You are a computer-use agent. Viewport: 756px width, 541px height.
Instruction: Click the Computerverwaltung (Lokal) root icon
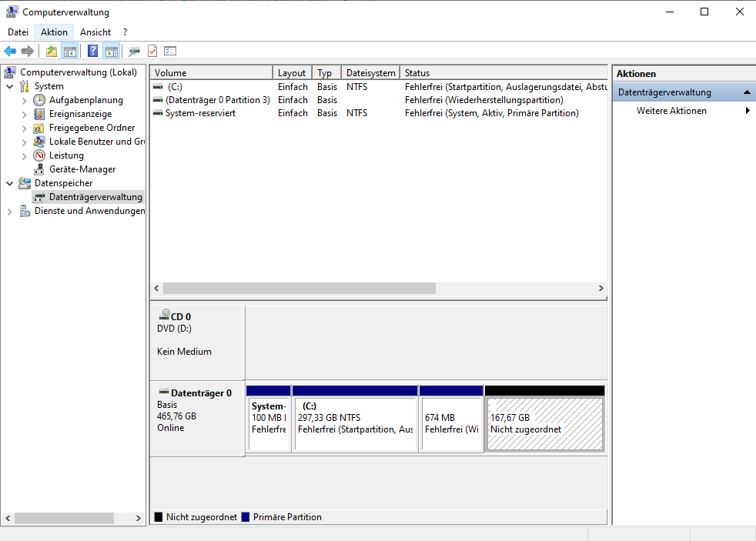pyautogui.click(x=10, y=72)
